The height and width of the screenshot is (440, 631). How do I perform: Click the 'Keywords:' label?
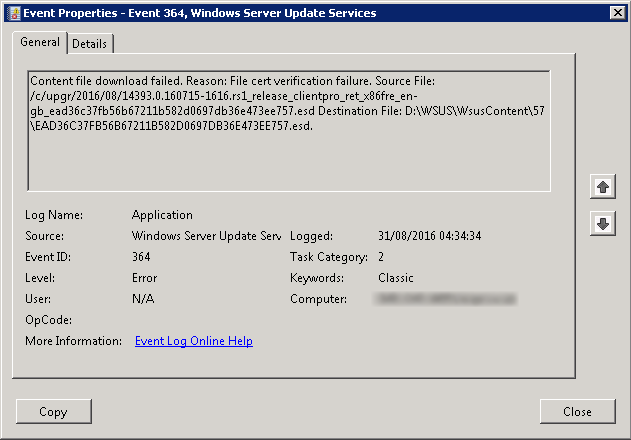coord(317,278)
